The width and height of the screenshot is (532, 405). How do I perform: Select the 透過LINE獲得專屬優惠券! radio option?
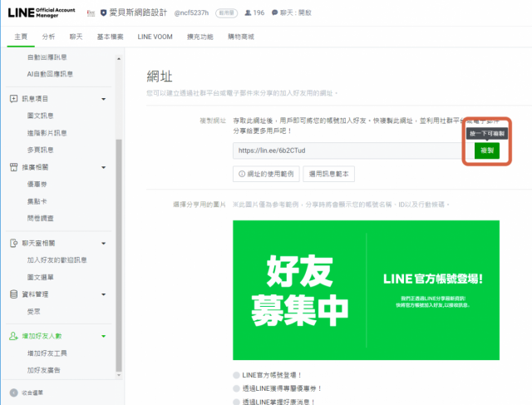(237, 388)
